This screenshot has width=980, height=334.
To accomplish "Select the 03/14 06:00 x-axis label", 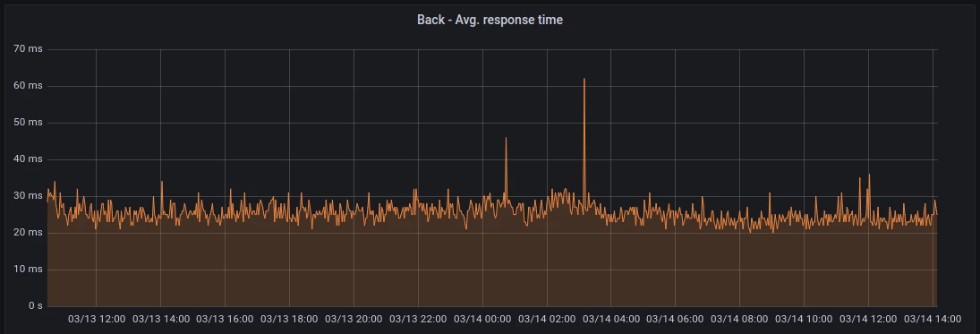I will pos(675,319).
